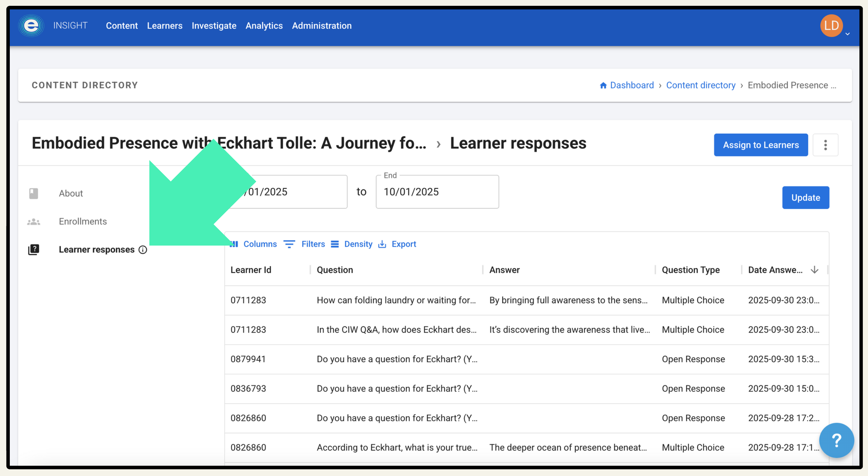868x476 pixels.
Task: Click the info icon beside Learner responses
Action: [x=143, y=250]
